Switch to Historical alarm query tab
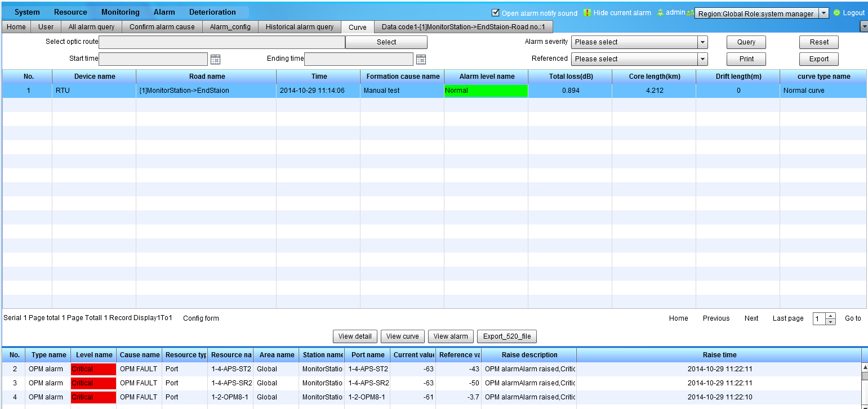This screenshot has height=409, width=868. (300, 26)
